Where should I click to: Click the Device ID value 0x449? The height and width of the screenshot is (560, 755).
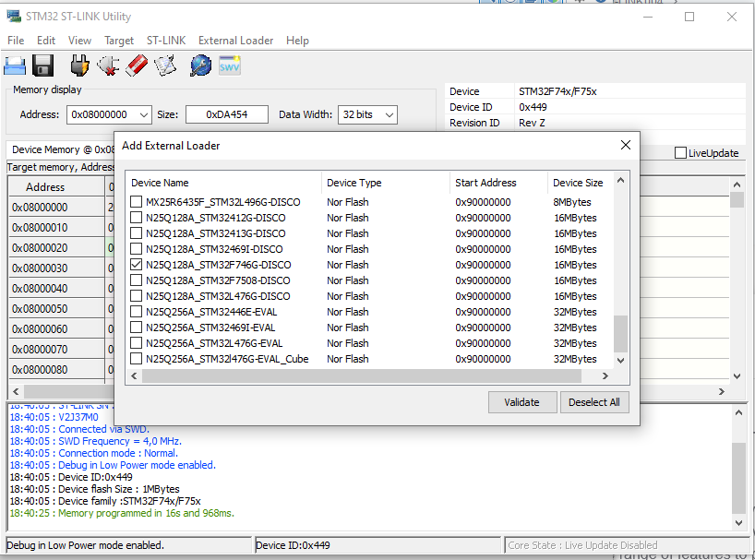pyautogui.click(x=533, y=107)
